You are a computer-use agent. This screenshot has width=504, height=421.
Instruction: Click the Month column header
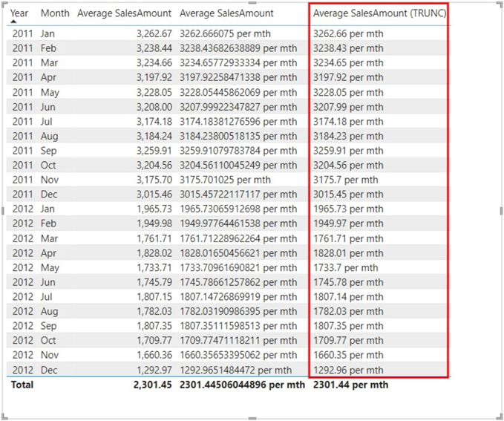point(55,13)
